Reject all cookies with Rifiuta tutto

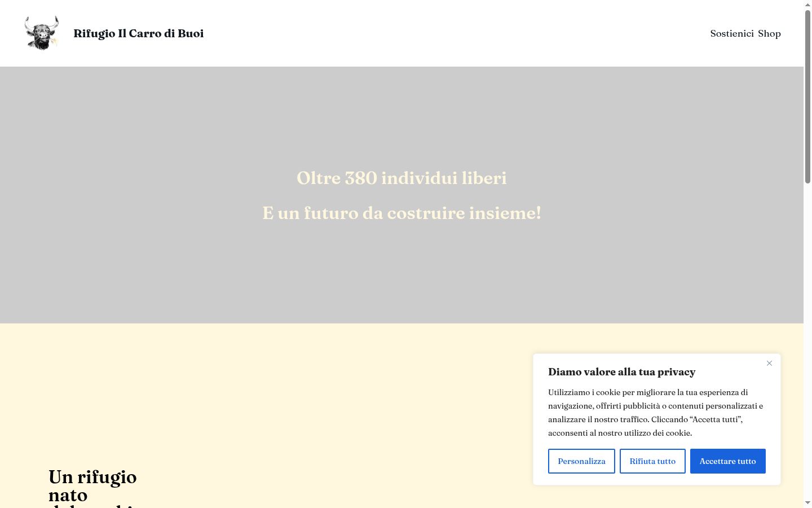point(652,461)
